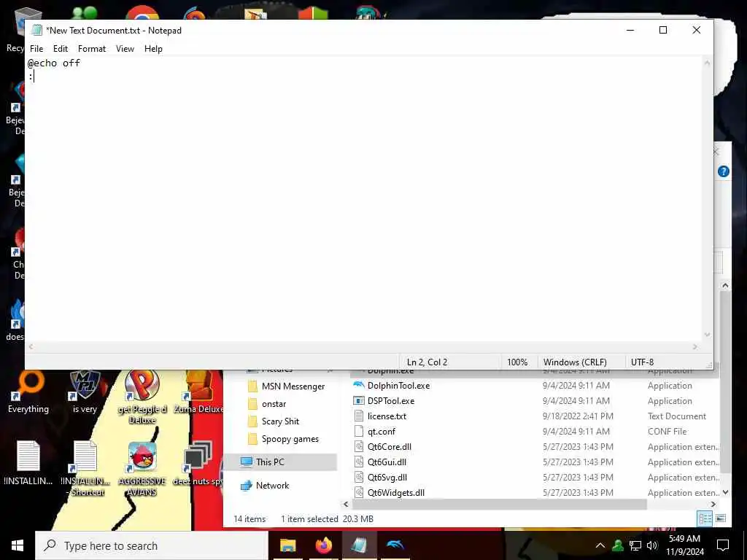Click the Notepad taskbar icon

pyautogui.click(x=359, y=545)
